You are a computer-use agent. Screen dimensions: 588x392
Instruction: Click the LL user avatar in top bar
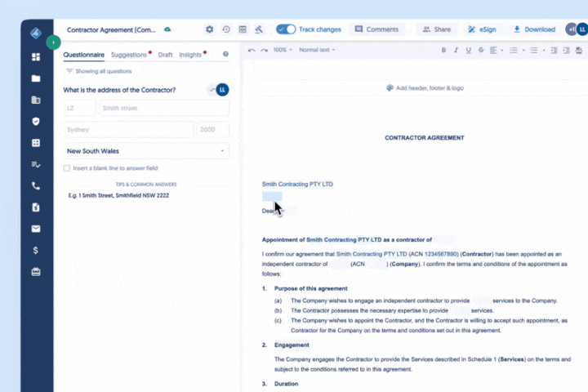pos(583,29)
